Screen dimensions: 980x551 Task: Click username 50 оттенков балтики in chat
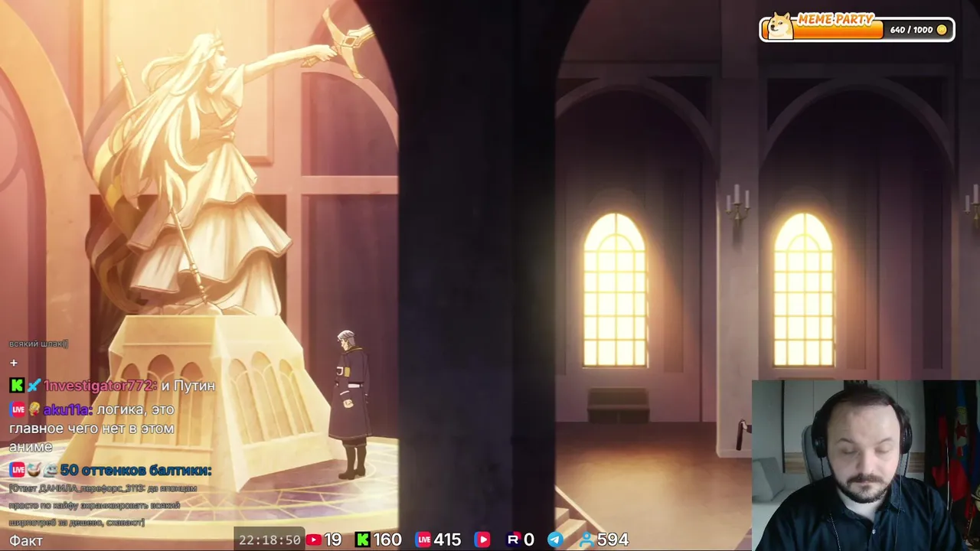[136, 470]
